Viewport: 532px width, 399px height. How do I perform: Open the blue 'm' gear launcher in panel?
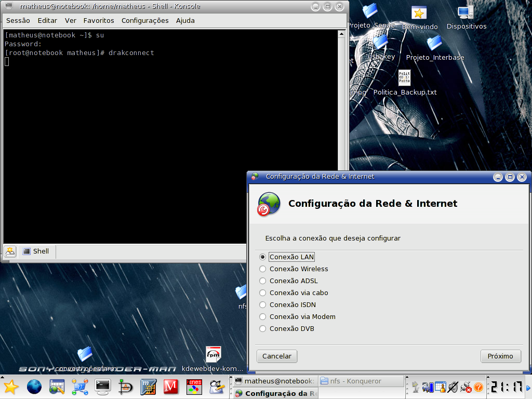click(x=148, y=387)
